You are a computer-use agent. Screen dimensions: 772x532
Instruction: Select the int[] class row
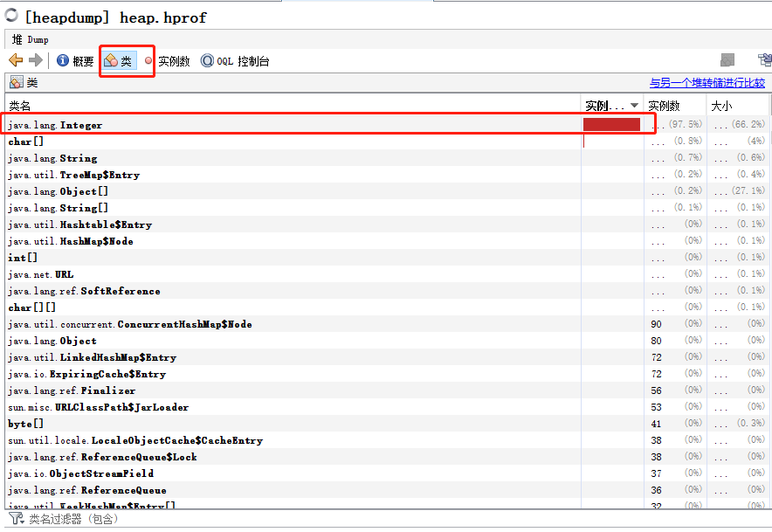click(x=387, y=258)
